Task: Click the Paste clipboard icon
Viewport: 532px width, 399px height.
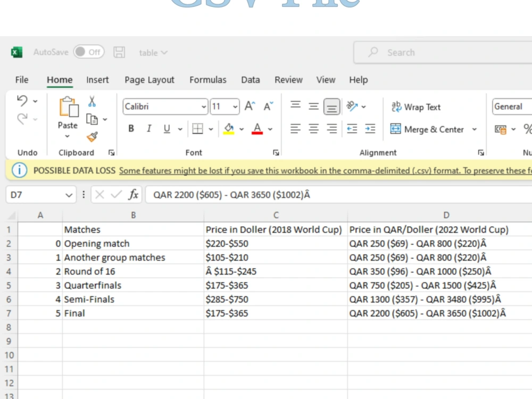Action: (68, 107)
